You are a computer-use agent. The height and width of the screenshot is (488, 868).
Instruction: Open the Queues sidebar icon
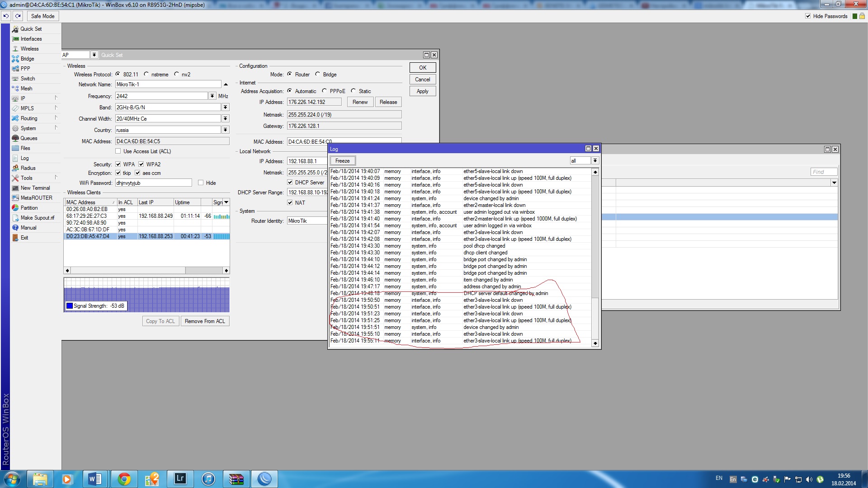pos(15,138)
